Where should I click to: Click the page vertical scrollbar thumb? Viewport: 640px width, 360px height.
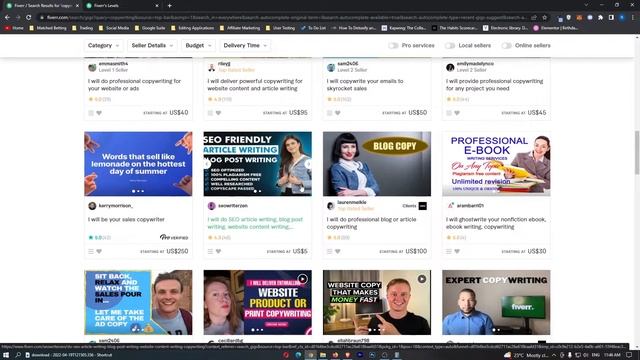pos(637,152)
